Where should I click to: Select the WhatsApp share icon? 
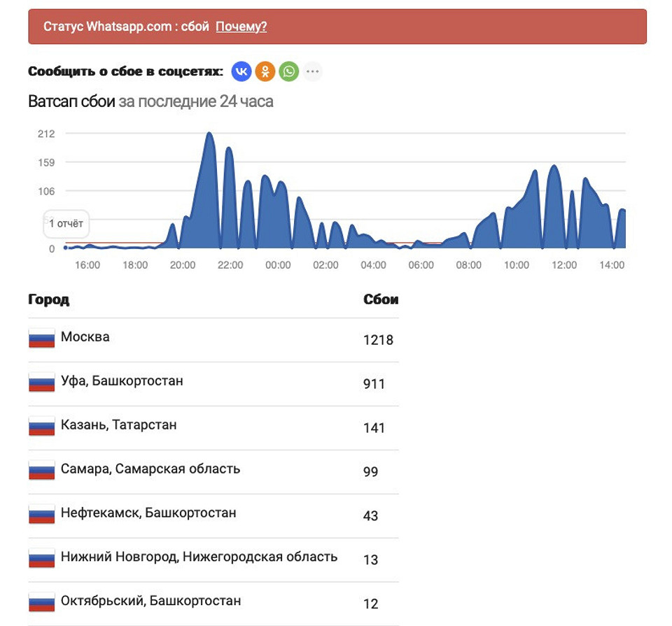[x=287, y=71]
